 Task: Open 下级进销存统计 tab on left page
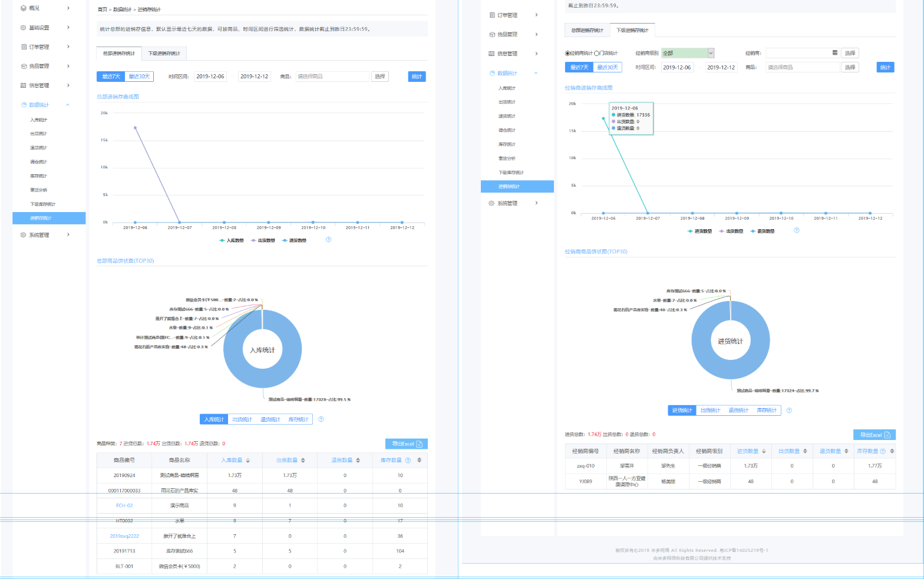click(x=164, y=54)
